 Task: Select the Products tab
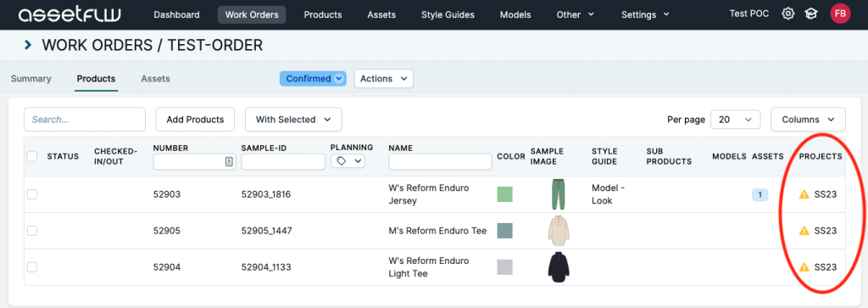click(97, 79)
